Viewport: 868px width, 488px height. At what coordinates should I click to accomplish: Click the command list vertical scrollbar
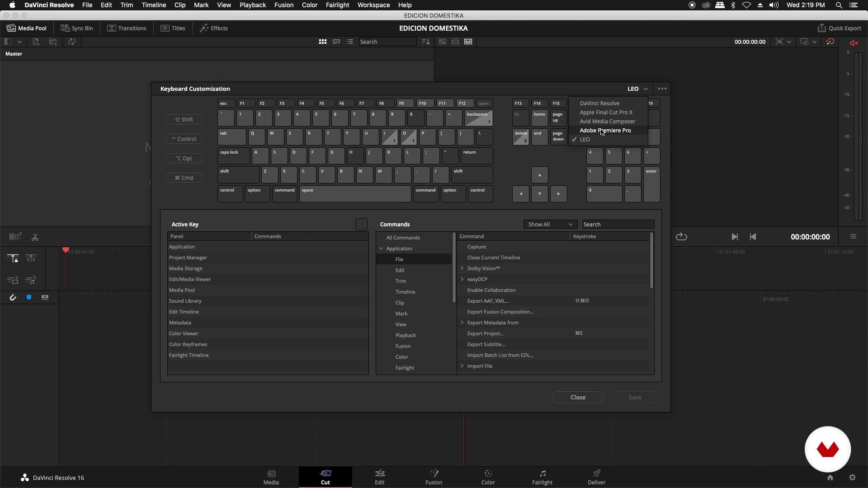tap(651, 261)
